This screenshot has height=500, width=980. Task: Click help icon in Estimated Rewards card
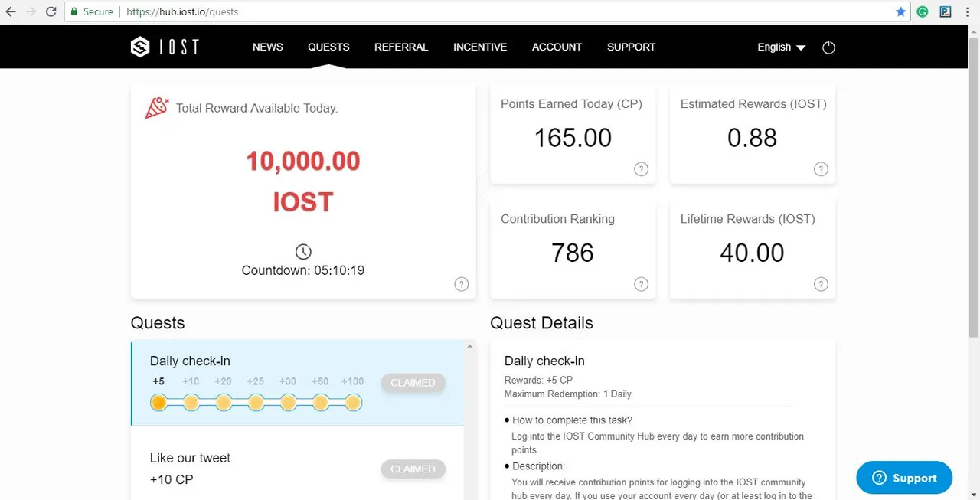coord(821,169)
